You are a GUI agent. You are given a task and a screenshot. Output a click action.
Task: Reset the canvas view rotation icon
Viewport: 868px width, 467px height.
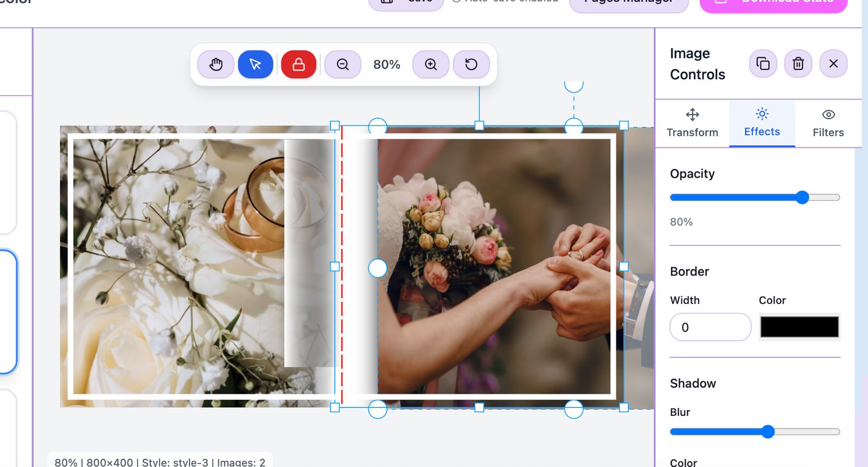coord(471,65)
